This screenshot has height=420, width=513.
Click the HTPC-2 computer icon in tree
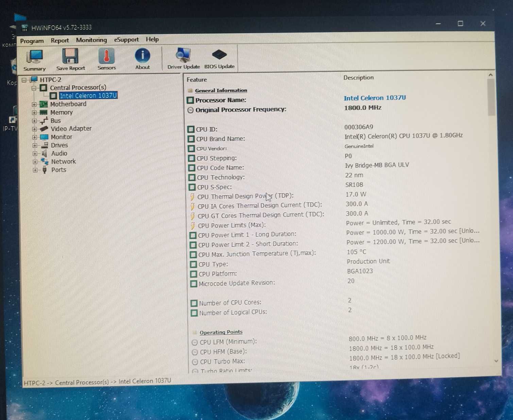[34, 80]
